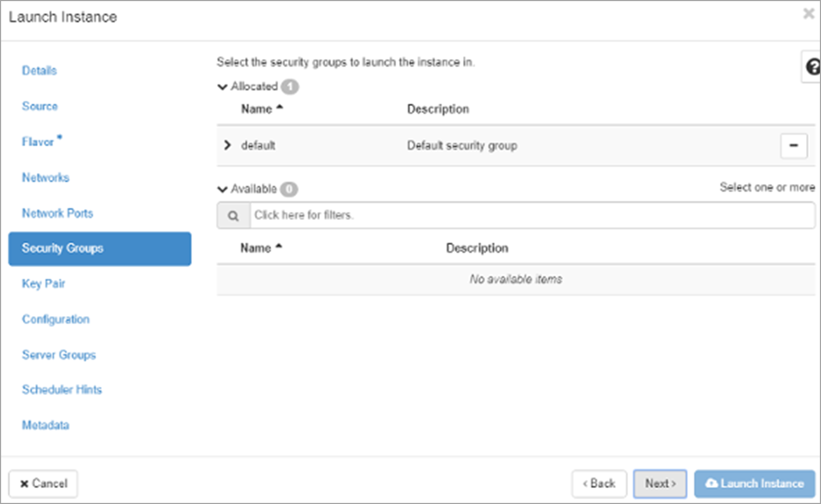821x504 pixels.
Task: Close the Launch Instance dialog
Action: 809,14
